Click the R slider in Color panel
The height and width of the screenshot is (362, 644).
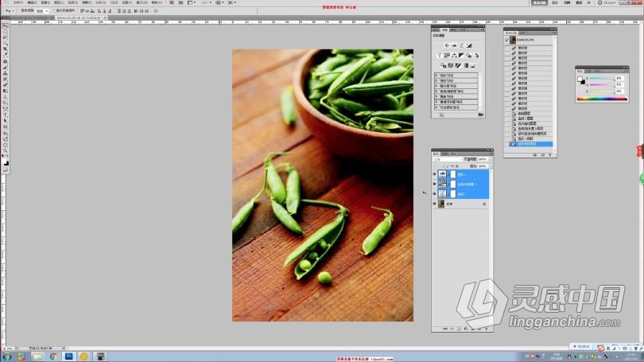[x=602, y=78]
